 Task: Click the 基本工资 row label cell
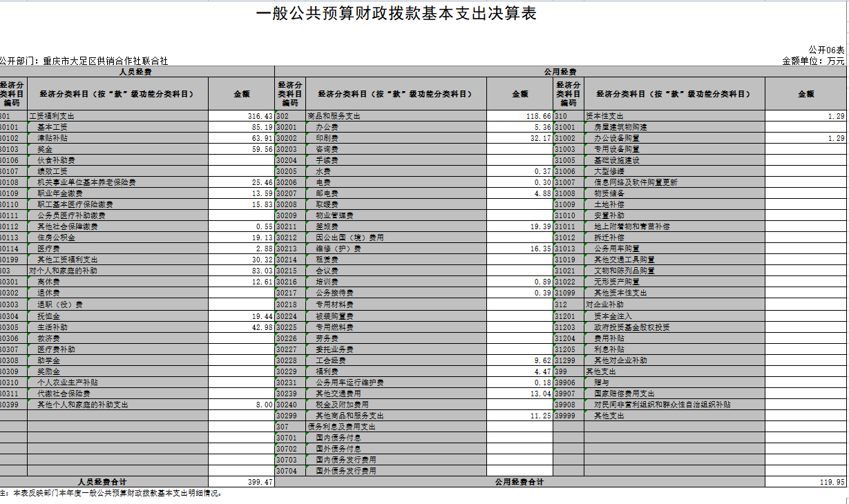(117, 127)
